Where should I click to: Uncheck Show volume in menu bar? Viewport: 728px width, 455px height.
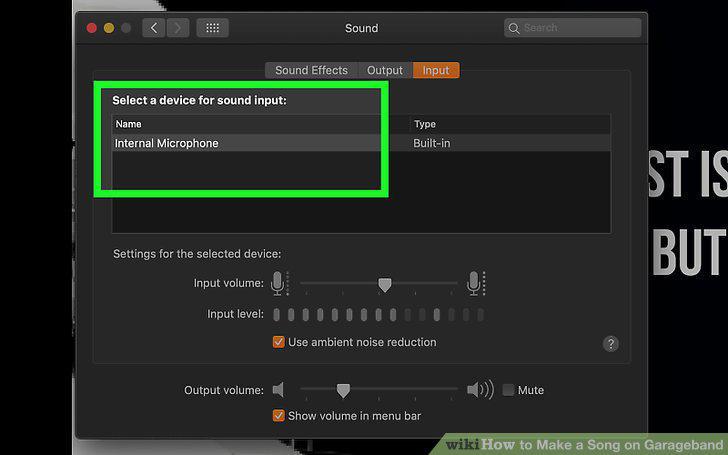[x=279, y=416]
